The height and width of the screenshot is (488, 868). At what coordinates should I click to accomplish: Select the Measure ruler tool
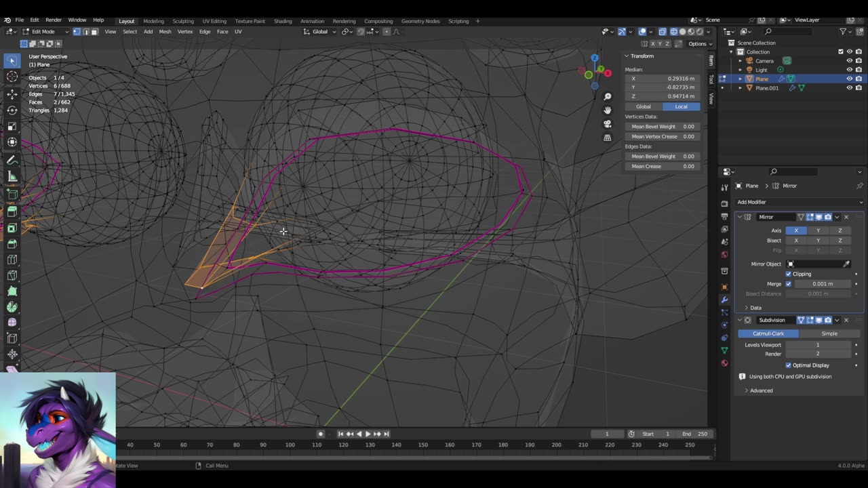(x=12, y=177)
